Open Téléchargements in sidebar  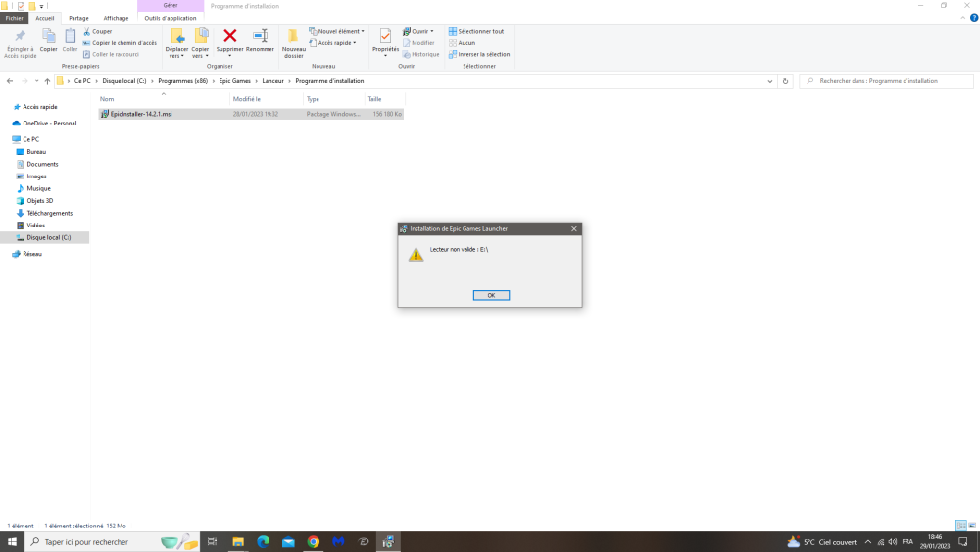click(x=49, y=213)
